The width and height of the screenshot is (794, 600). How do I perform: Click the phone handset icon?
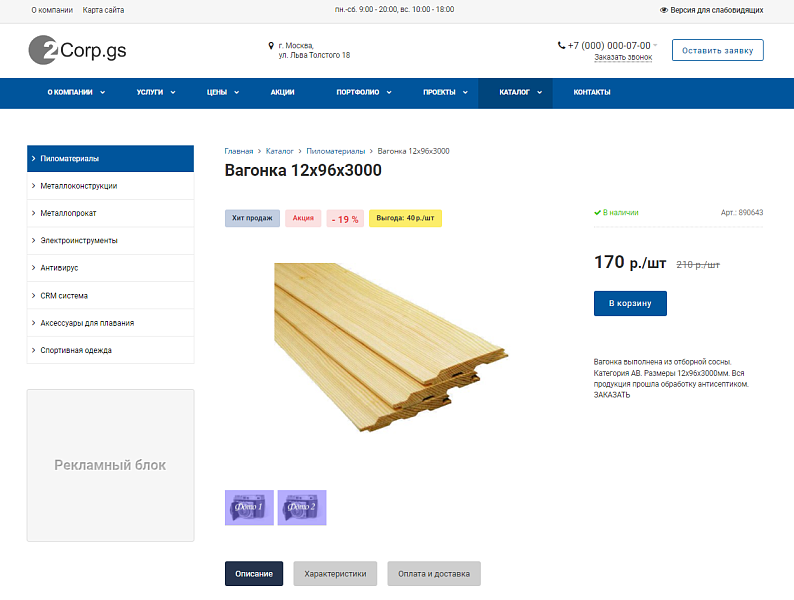(561, 45)
